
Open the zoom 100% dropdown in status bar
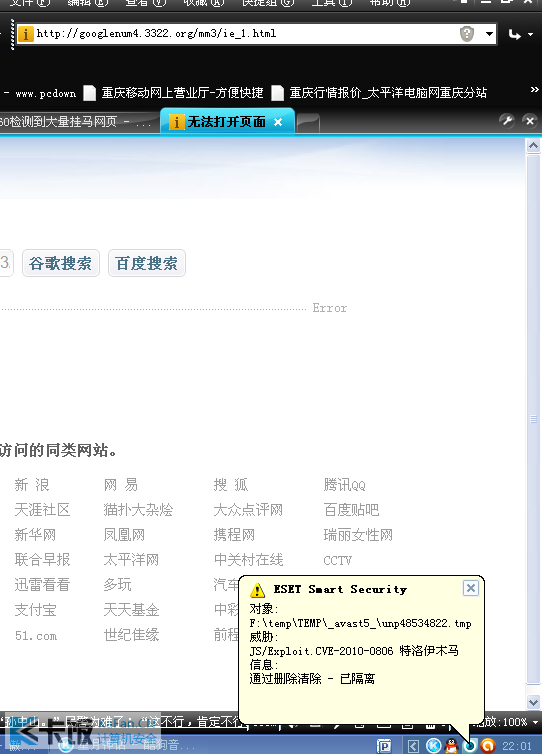coord(535,721)
